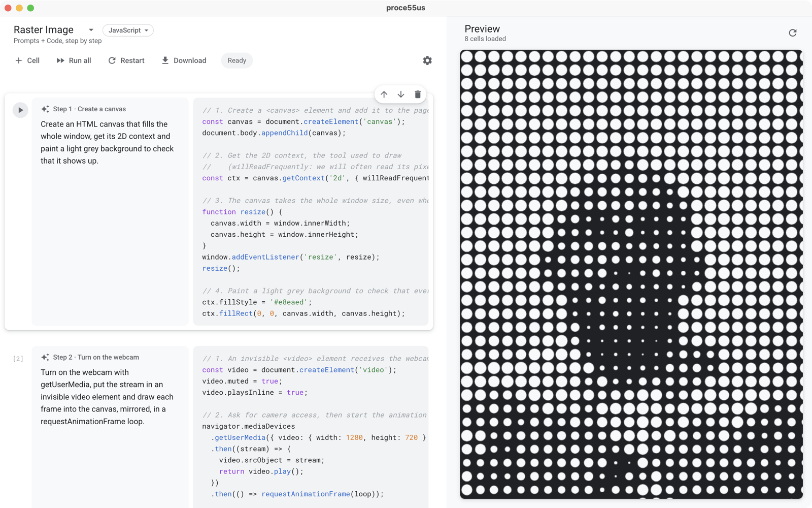
Task: Click the window.addEventListener resize code line
Action: click(291, 257)
